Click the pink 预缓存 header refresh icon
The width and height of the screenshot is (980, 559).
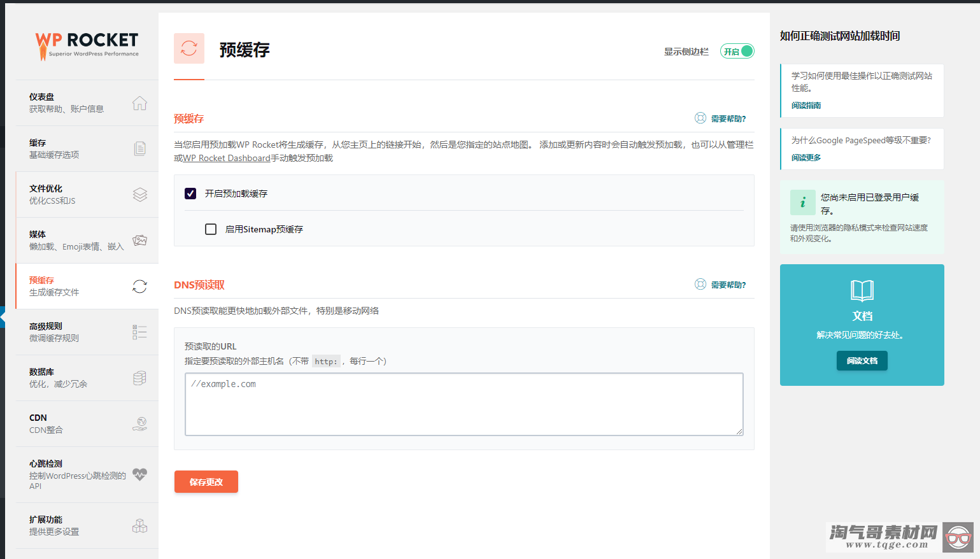(189, 48)
